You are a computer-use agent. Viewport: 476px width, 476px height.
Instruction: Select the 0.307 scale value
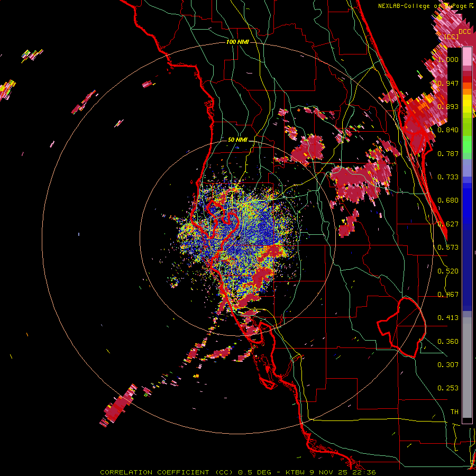(x=448, y=365)
